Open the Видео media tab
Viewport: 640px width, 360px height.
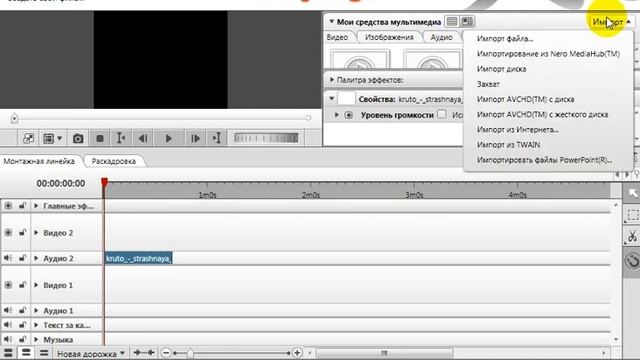tap(338, 37)
